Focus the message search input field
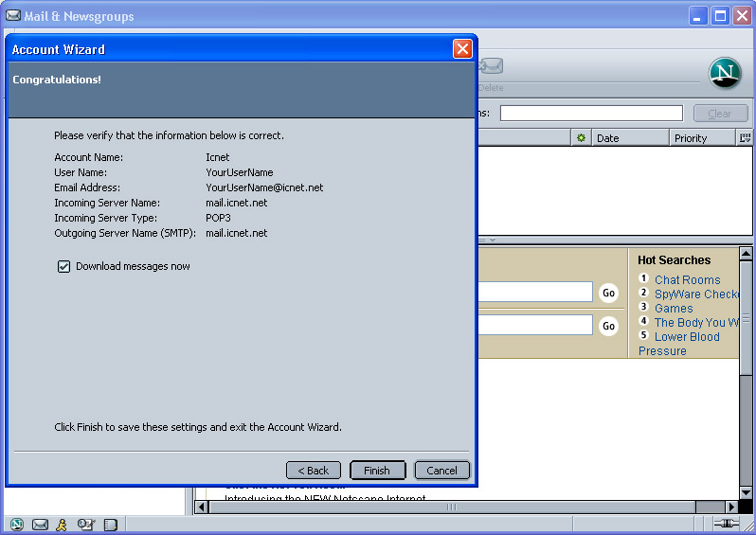 click(x=591, y=114)
